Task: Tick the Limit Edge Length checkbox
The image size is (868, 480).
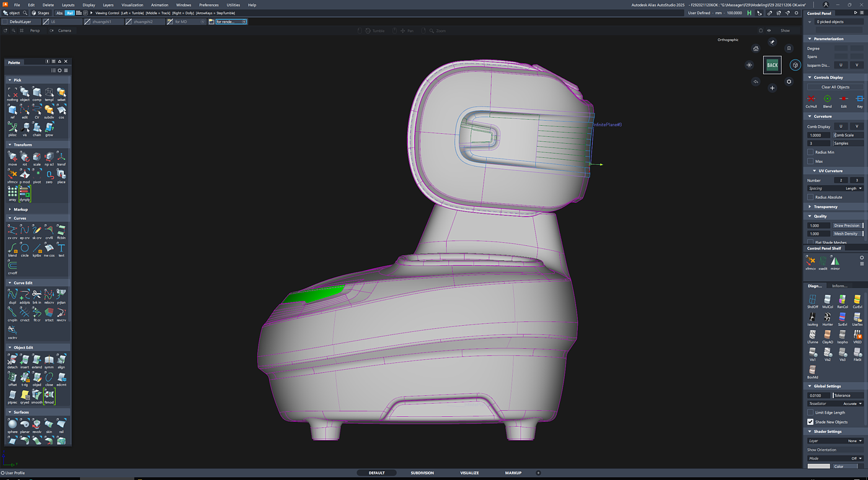Action: (810, 412)
